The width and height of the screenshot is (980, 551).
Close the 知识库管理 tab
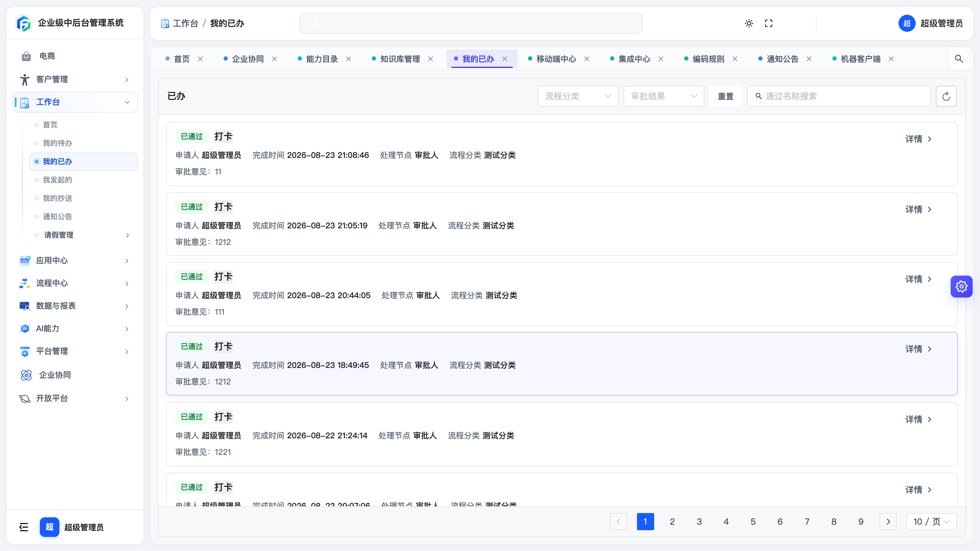tap(431, 59)
